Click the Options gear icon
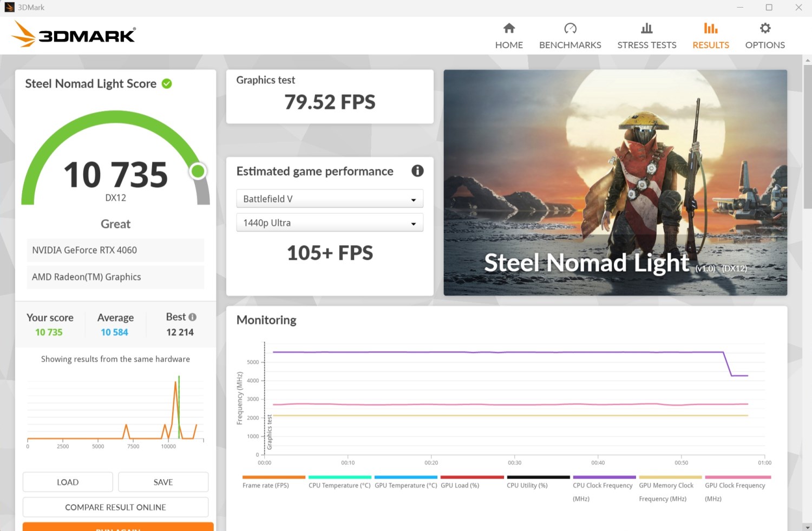The height and width of the screenshot is (531, 812). click(764, 28)
